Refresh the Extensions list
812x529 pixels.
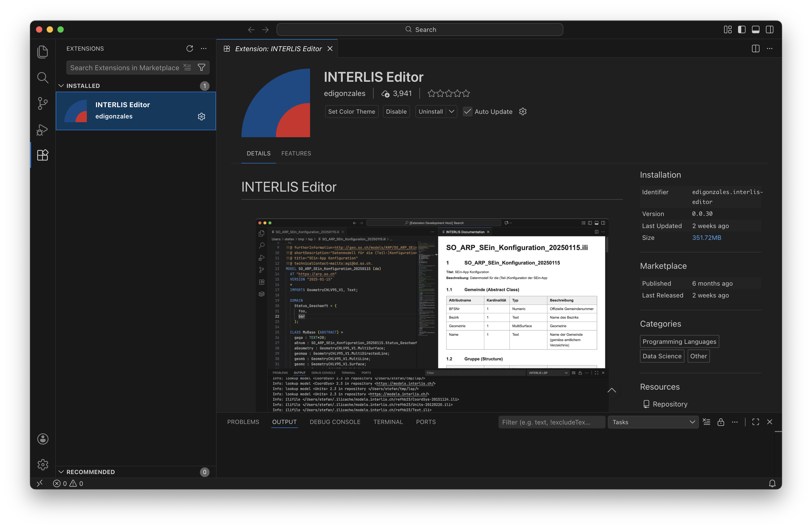click(x=190, y=49)
